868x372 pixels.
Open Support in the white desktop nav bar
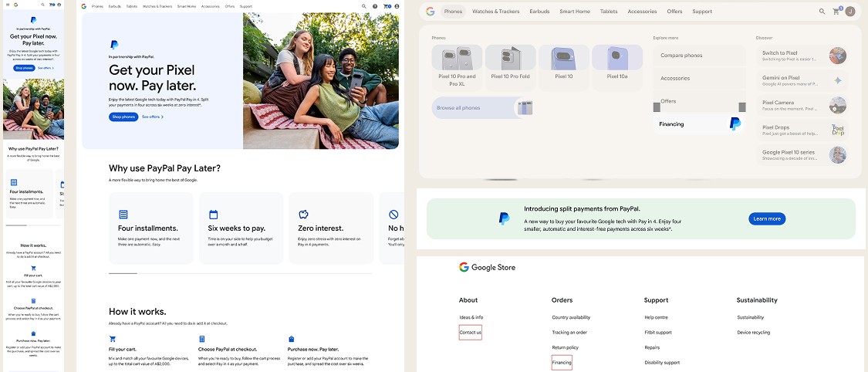[x=246, y=7]
